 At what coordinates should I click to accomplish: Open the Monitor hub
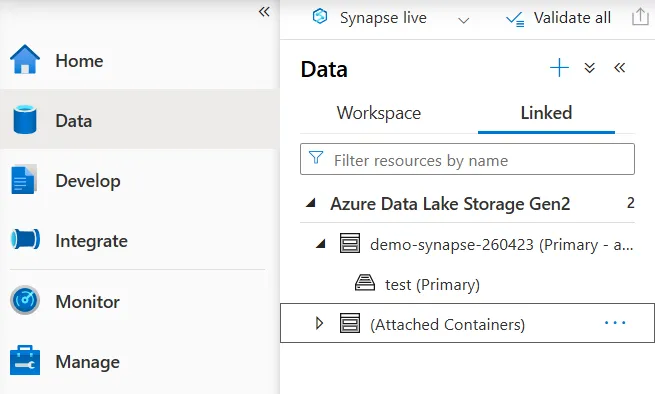coord(138,301)
